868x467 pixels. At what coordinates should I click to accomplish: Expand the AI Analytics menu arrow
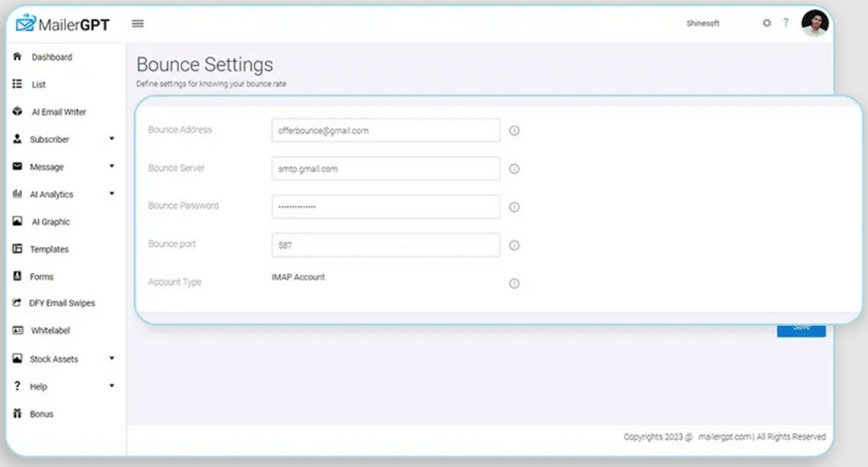(112, 194)
